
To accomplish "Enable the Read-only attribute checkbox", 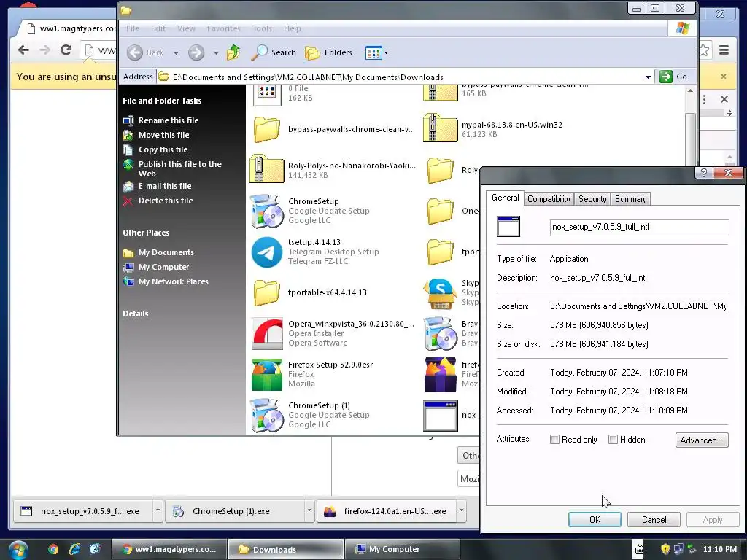I will (x=554, y=440).
